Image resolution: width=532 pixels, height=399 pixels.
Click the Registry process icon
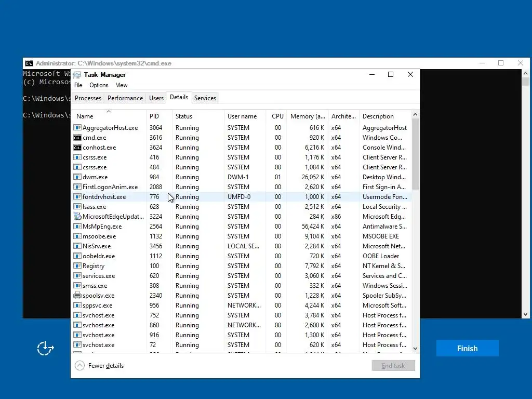(x=77, y=265)
